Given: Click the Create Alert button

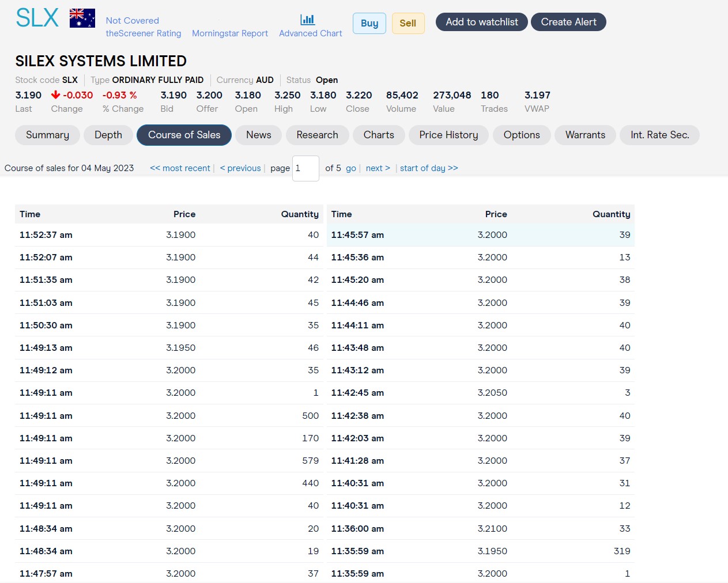Looking at the screenshot, I should [x=568, y=22].
